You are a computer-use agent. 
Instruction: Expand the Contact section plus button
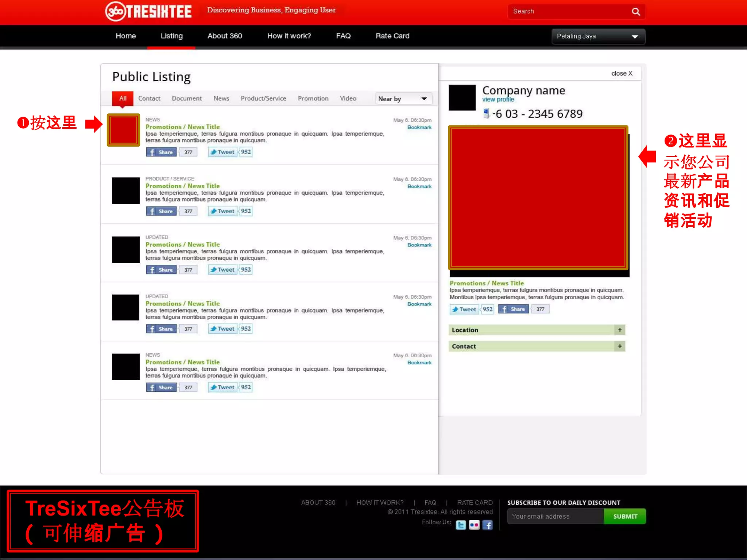[619, 346]
